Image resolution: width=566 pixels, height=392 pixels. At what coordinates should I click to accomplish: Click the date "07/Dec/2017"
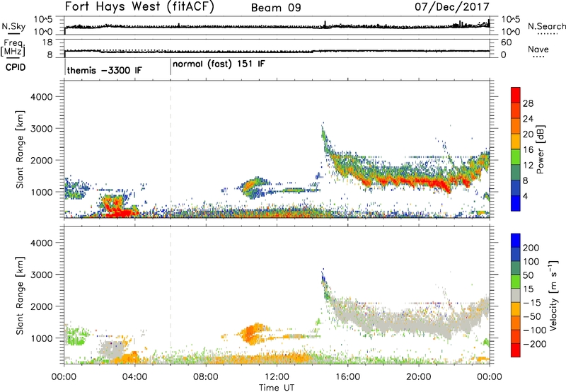tap(451, 7)
